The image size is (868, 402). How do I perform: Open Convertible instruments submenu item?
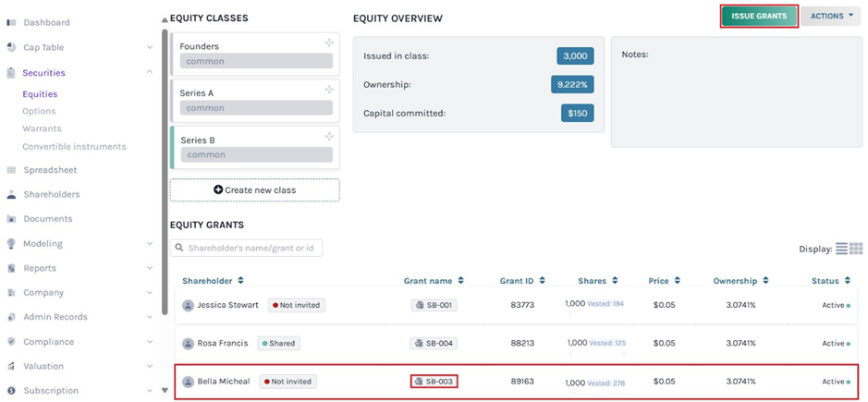(74, 147)
